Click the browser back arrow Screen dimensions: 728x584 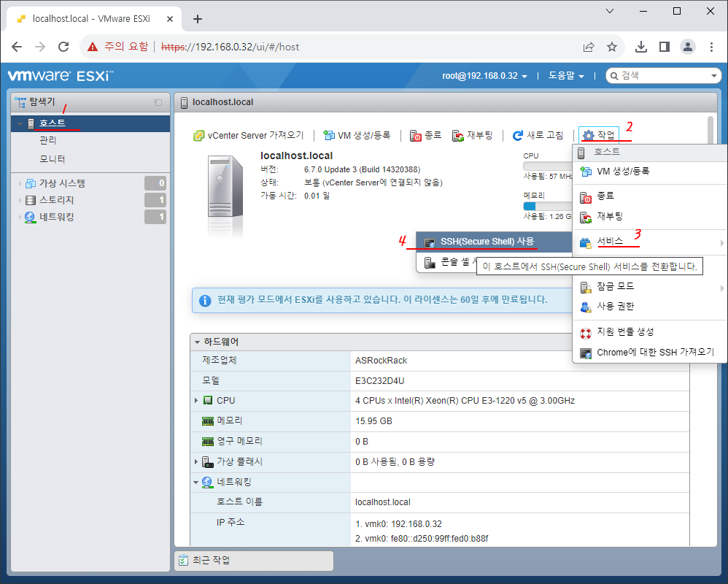[17, 47]
